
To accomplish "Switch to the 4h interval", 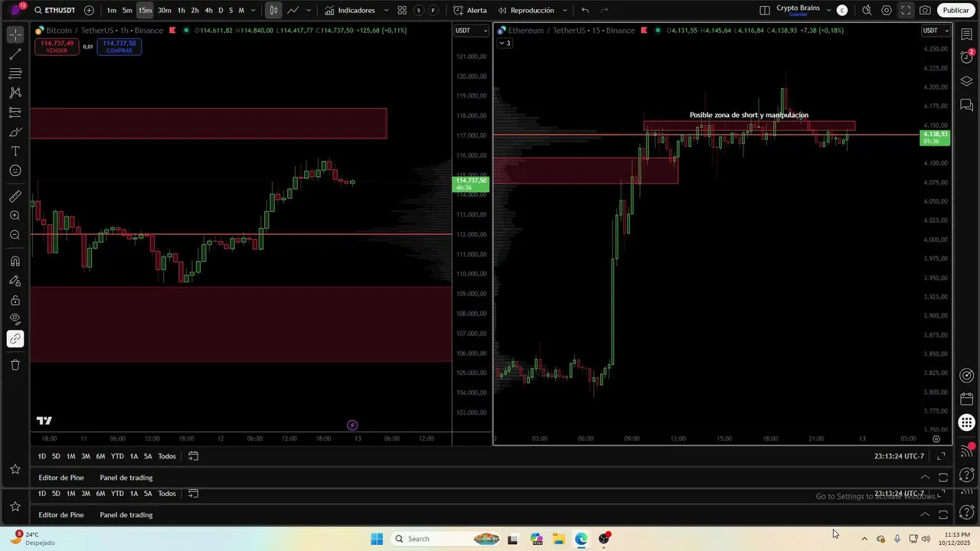I will [208, 11].
